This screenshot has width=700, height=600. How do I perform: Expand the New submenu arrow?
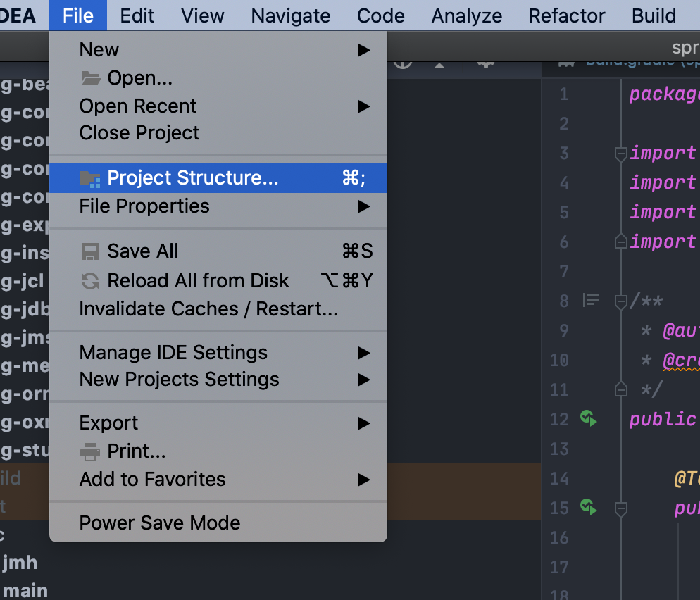[x=363, y=50]
